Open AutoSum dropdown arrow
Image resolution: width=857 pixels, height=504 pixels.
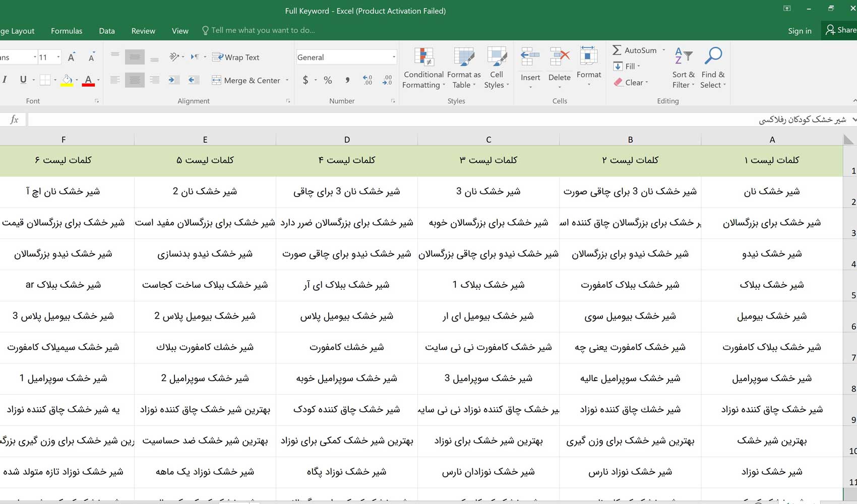pyautogui.click(x=663, y=50)
